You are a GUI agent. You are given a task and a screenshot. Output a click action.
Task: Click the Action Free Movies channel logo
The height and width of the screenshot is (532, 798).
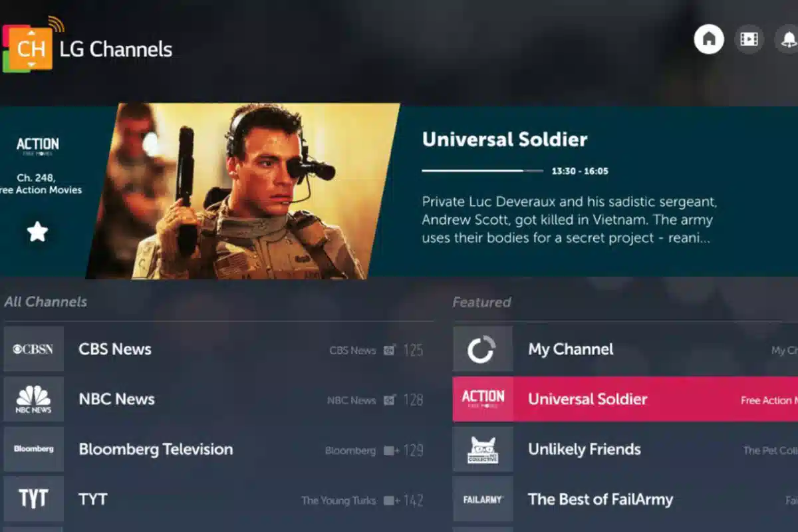[x=38, y=146]
